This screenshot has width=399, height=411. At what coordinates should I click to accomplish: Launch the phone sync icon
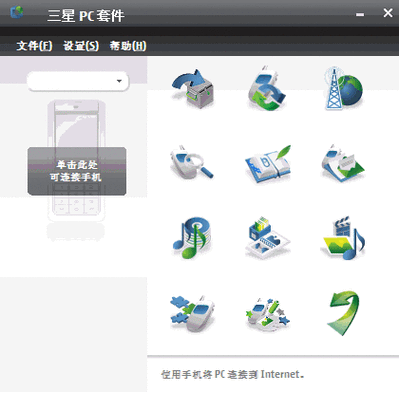(267, 89)
